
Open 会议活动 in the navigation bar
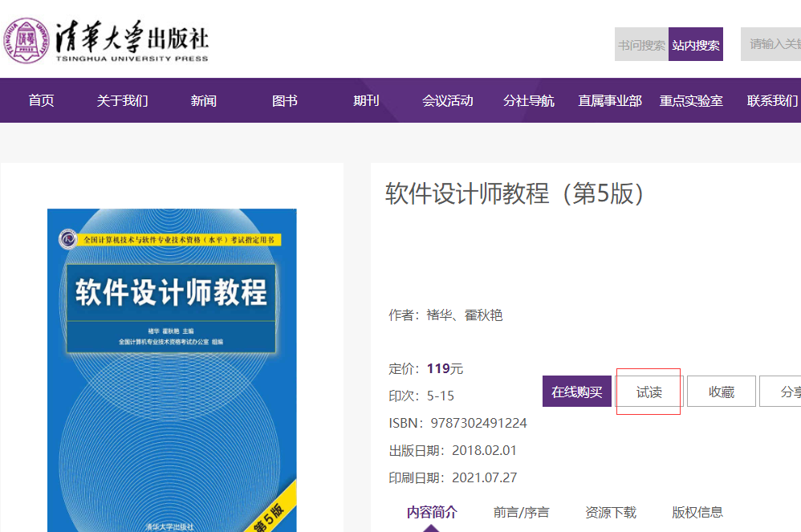(447, 100)
